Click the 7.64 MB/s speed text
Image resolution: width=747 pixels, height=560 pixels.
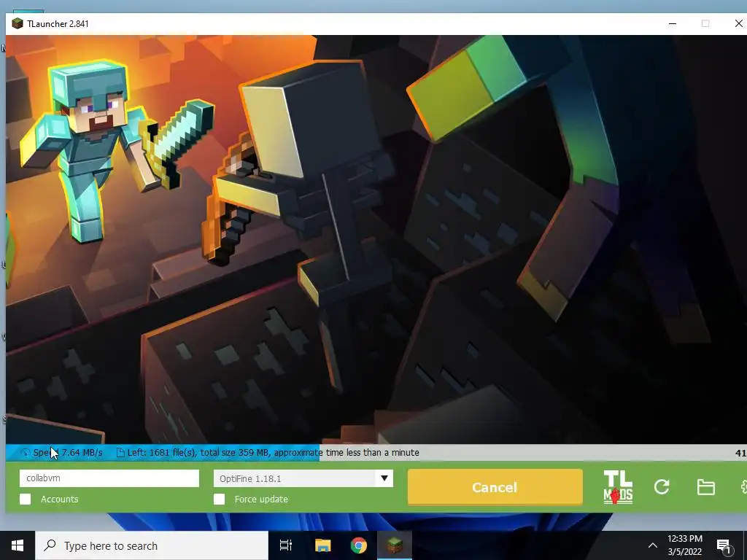click(82, 452)
